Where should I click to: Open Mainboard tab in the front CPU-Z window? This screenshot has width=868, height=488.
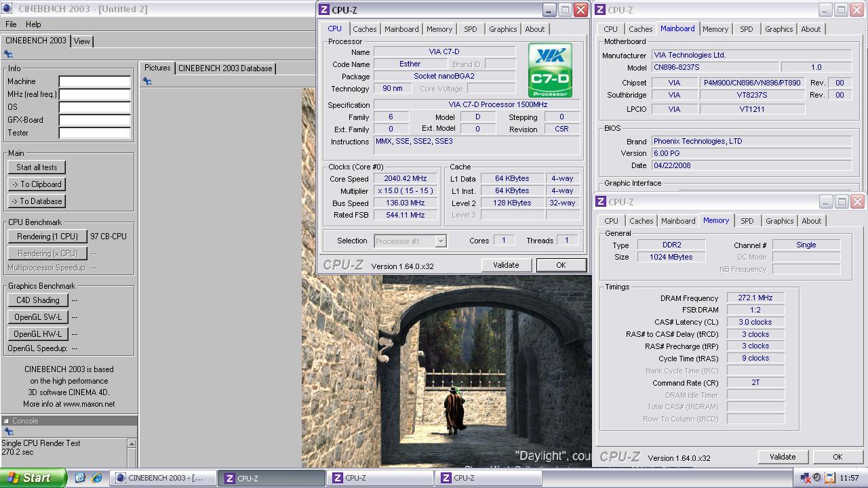401,29
